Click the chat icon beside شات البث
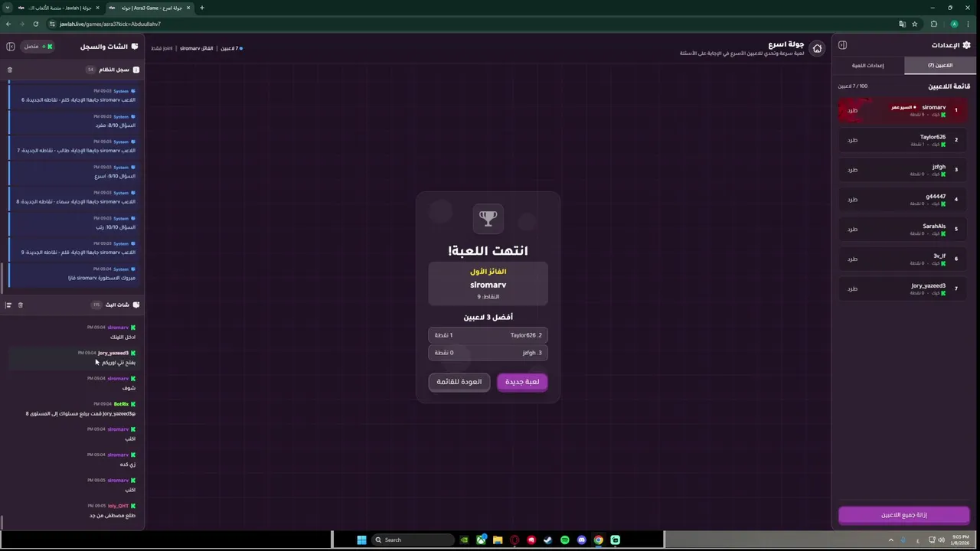The width and height of the screenshot is (980, 551). click(136, 305)
